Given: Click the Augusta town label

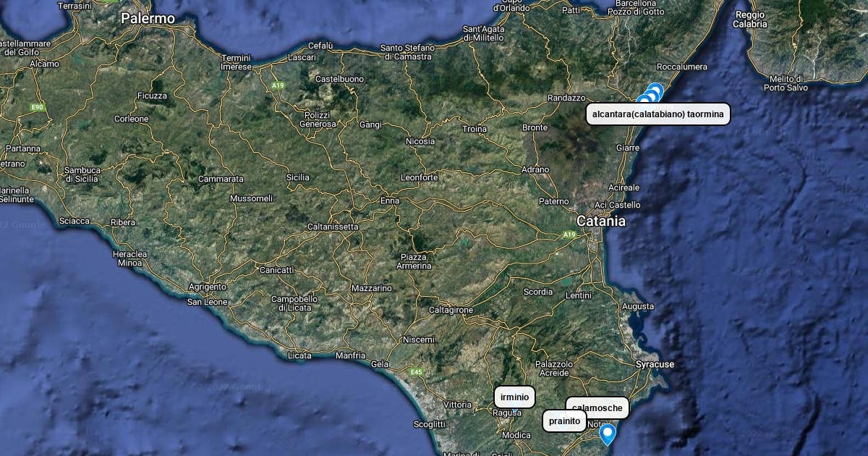Looking at the screenshot, I should (637, 306).
